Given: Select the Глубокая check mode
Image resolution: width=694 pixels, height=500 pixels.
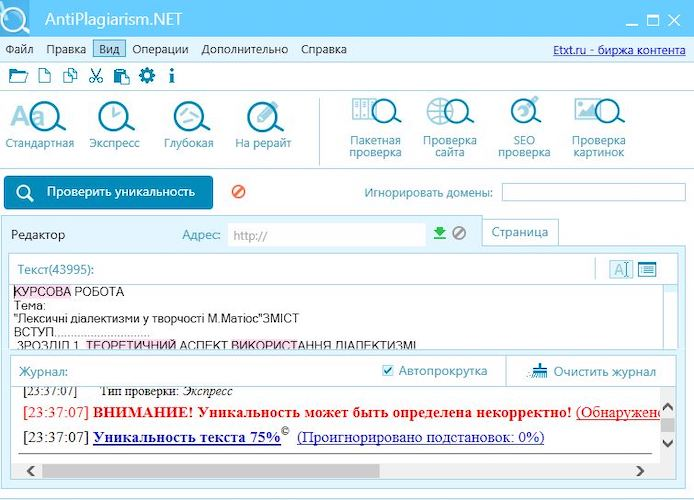Looking at the screenshot, I should point(189,125).
